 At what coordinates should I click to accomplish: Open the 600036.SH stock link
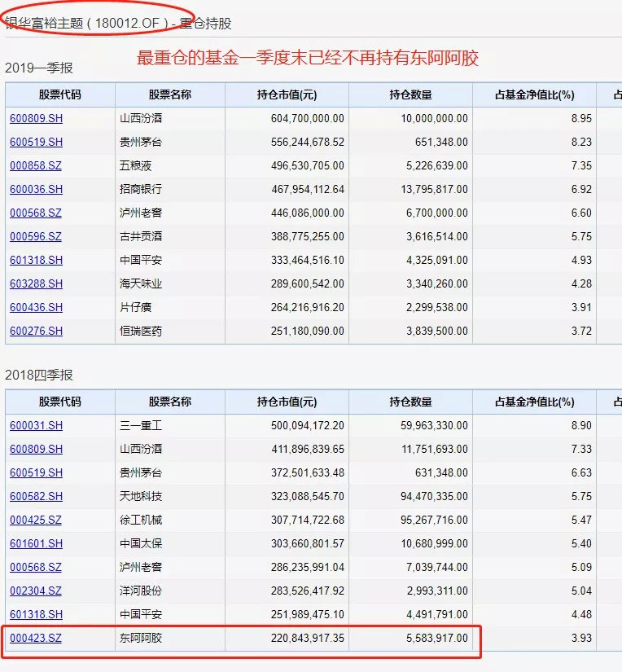[x=36, y=189]
